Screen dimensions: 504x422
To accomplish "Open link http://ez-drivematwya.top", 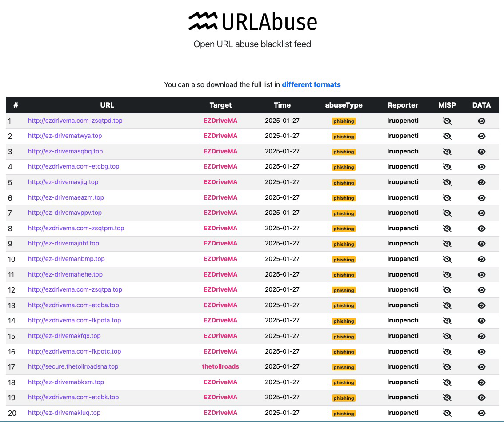I will click(65, 136).
